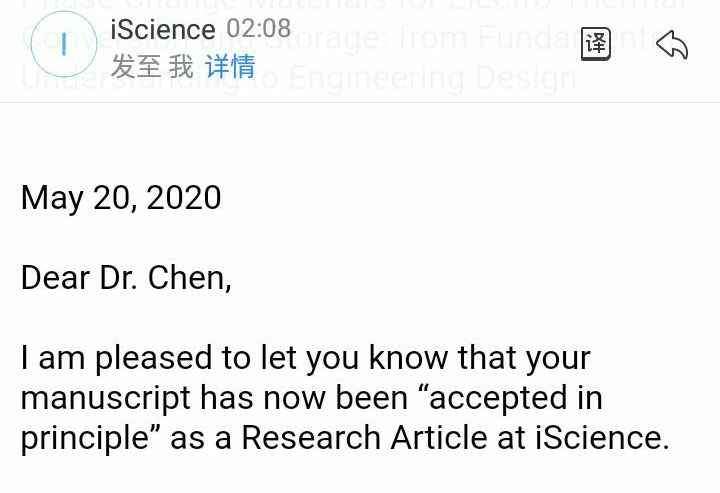Tap the iScience sender name
The image size is (720, 493).
click(x=162, y=30)
